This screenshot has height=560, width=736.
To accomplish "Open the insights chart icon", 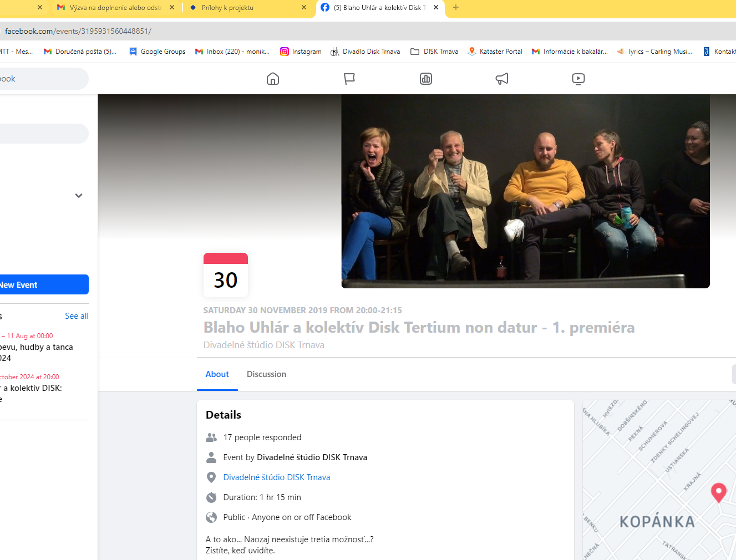I will 426,79.
